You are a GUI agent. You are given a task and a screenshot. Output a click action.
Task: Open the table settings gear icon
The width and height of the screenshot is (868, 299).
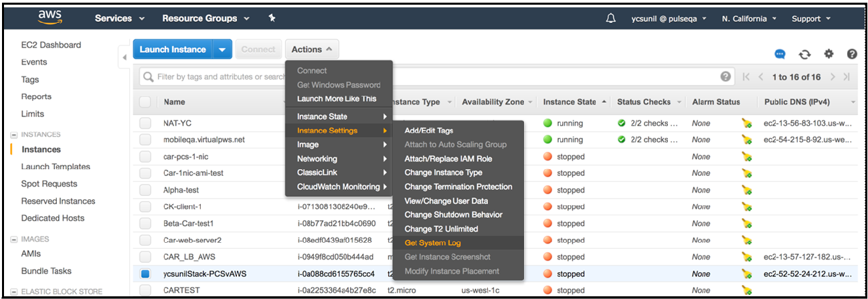829,54
